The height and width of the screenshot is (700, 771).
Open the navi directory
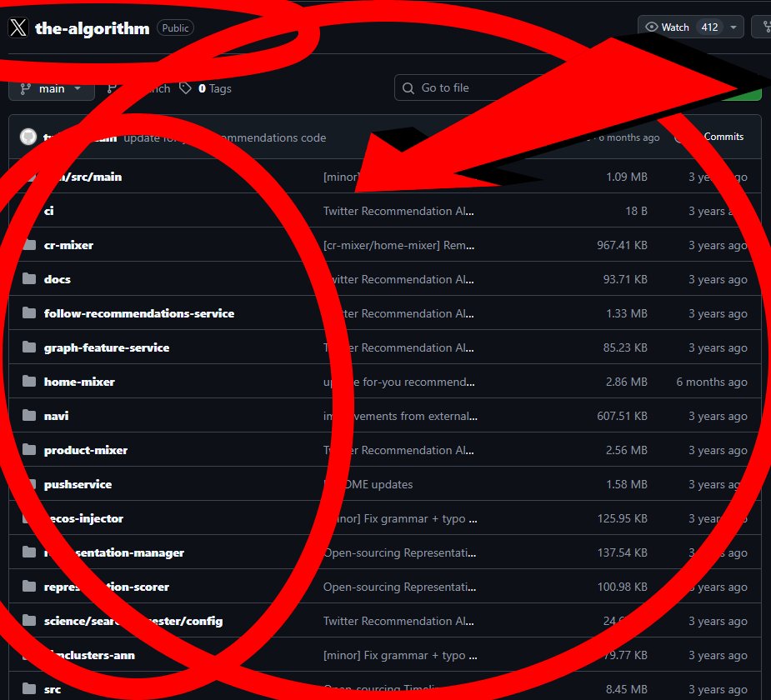pos(56,416)
